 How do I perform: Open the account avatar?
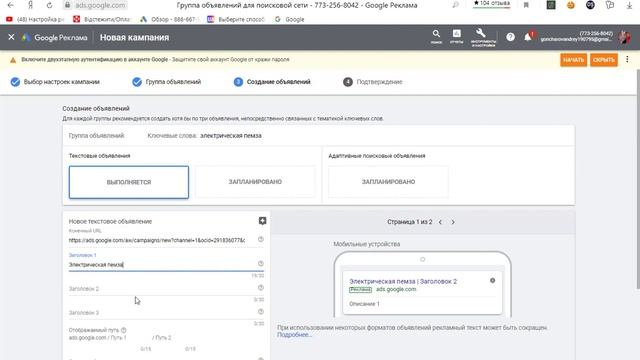click(624, 37)
